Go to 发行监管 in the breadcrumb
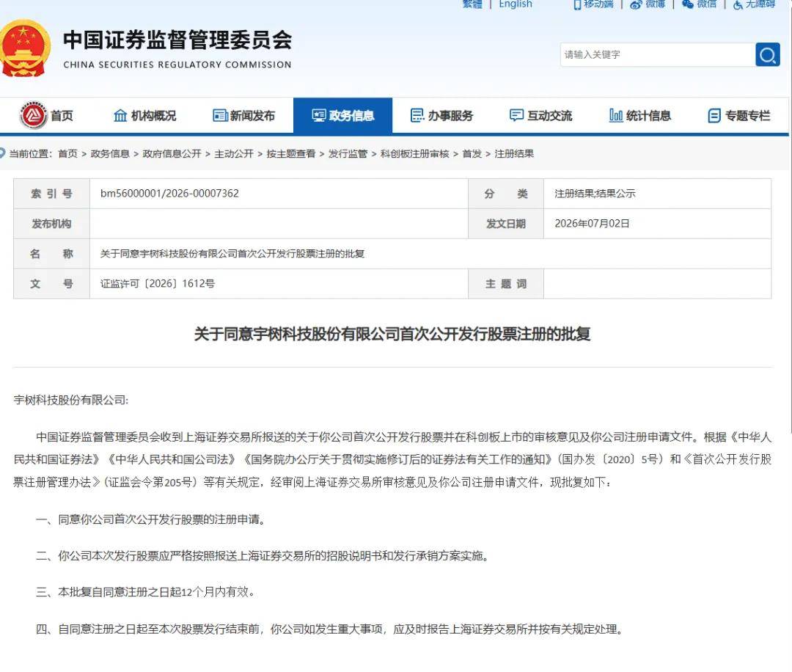 pos(348,153)
